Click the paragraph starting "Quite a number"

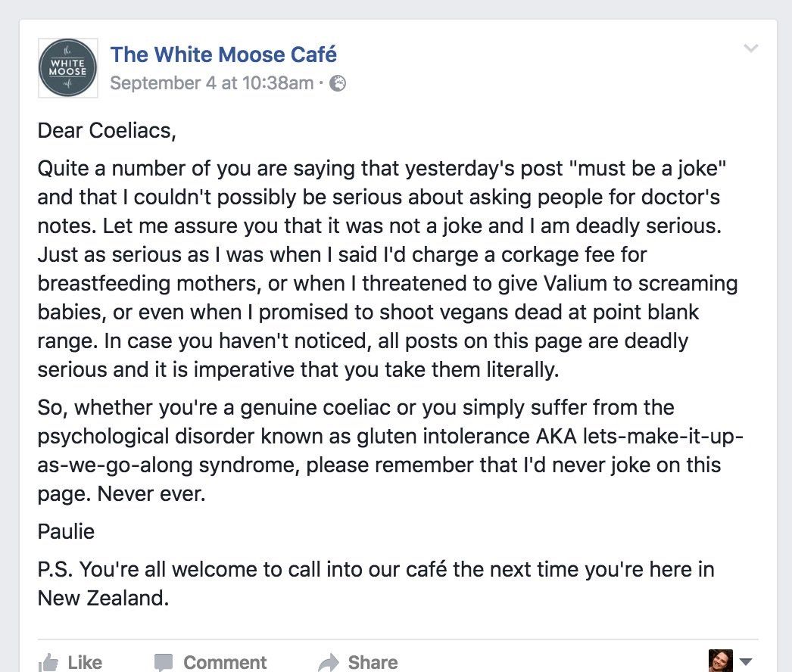point(387,269)
